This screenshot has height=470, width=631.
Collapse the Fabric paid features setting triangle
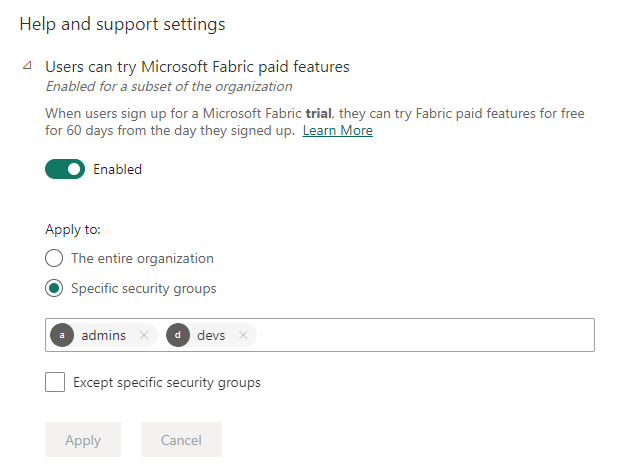click(25, 67)
